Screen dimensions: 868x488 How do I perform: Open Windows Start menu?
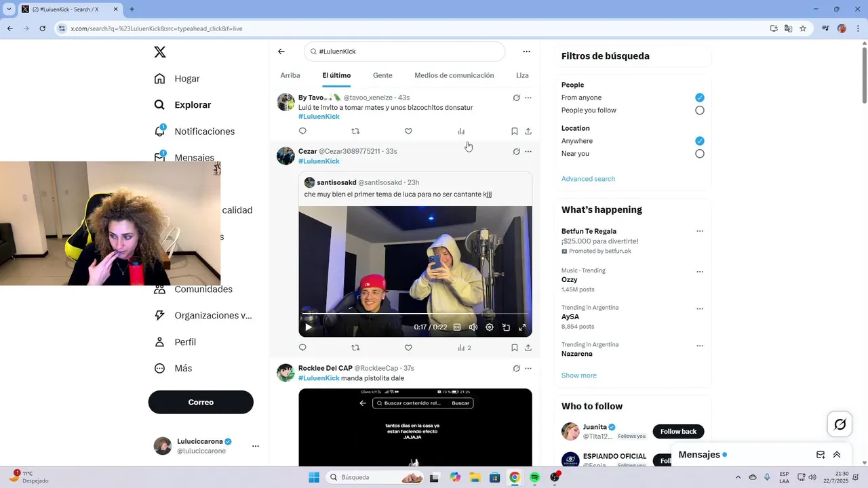[x=314, y=477]
